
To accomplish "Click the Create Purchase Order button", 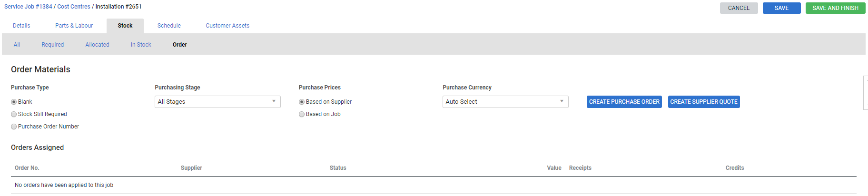I will pyautogui.click(x=624, y=102).
